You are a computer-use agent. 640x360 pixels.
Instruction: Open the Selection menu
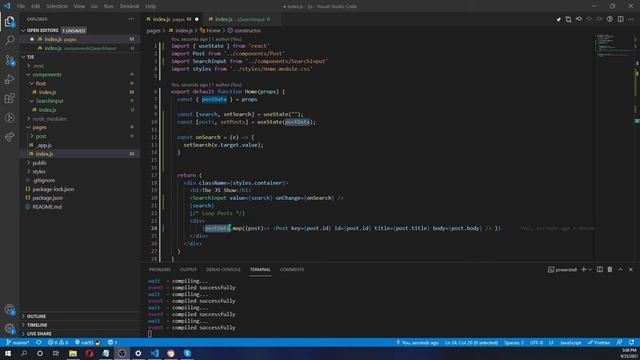coord(57,6)
